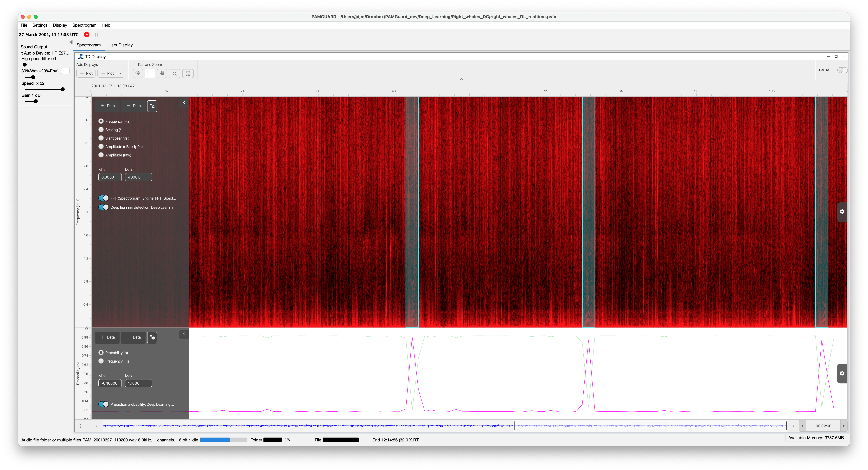
Task: Click the zoom-in compress arrows icon
Action: click(x=175, y=73)
